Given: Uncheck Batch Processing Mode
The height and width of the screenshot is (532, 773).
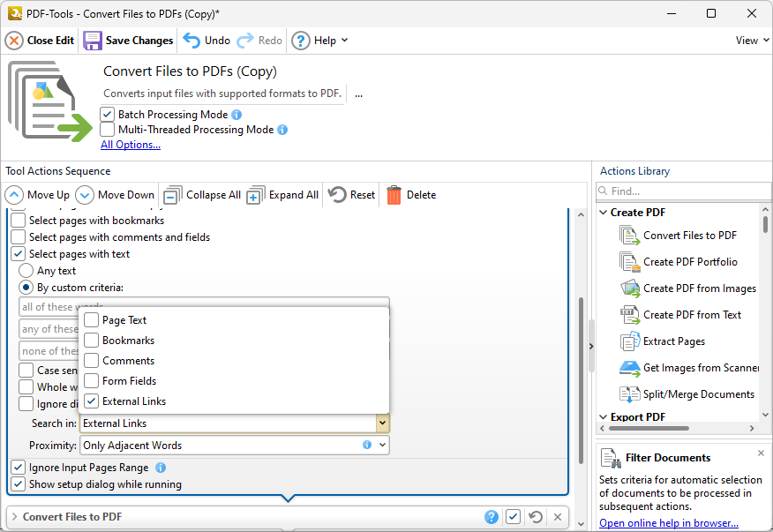Looking at the screenshot, I should [107, 115].
